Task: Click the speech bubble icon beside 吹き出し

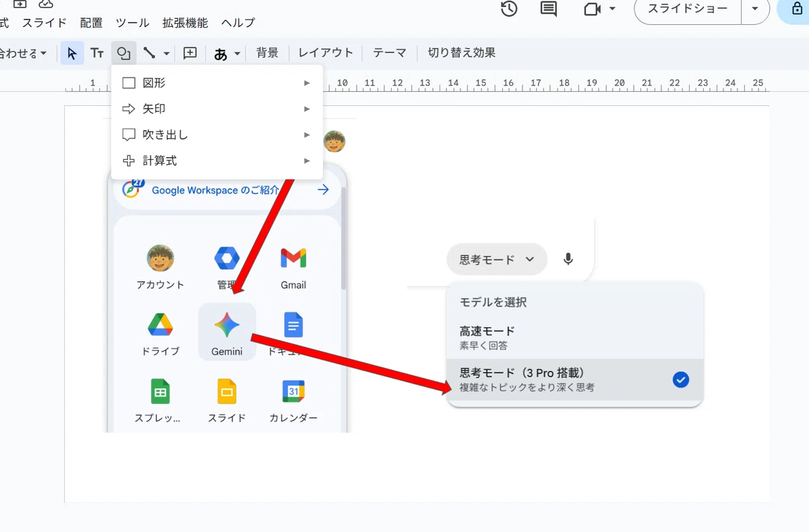Action: pyautogui.click(x=129, y=135)
